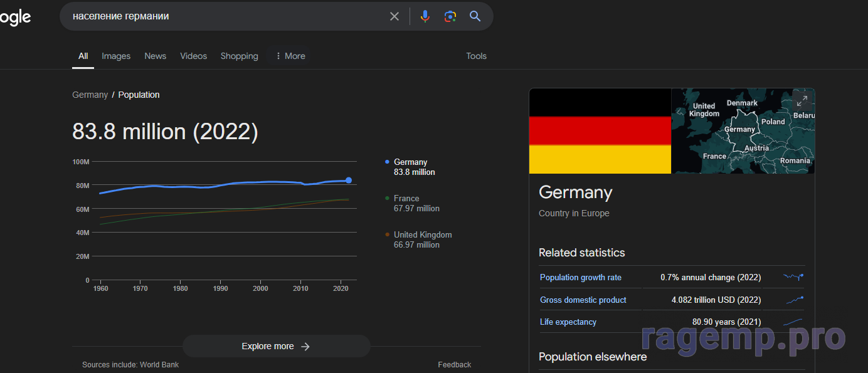Open search Tools
This screenshot has width=868, height=373.
coord(476,56)
